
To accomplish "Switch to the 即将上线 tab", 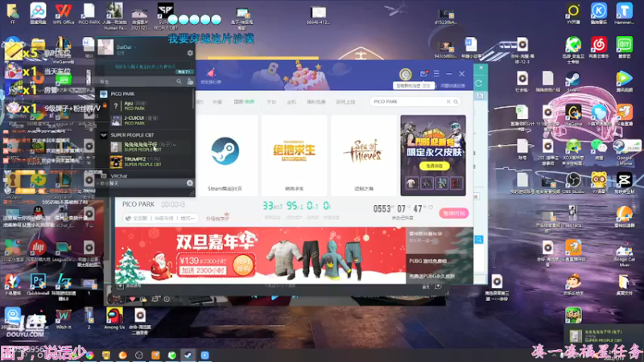I will tap(345, 102).
